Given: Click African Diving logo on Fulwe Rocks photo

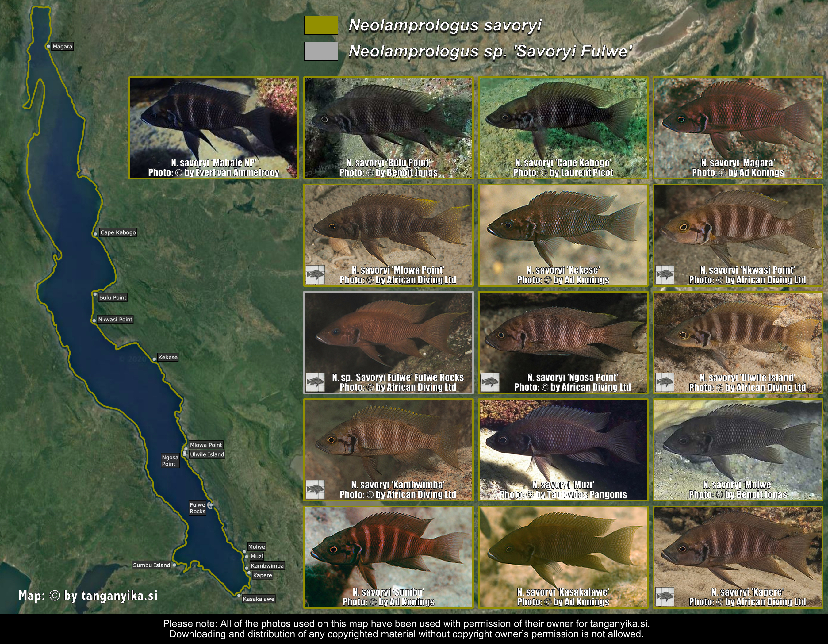Looking at the screenshot, I should 315,382.
